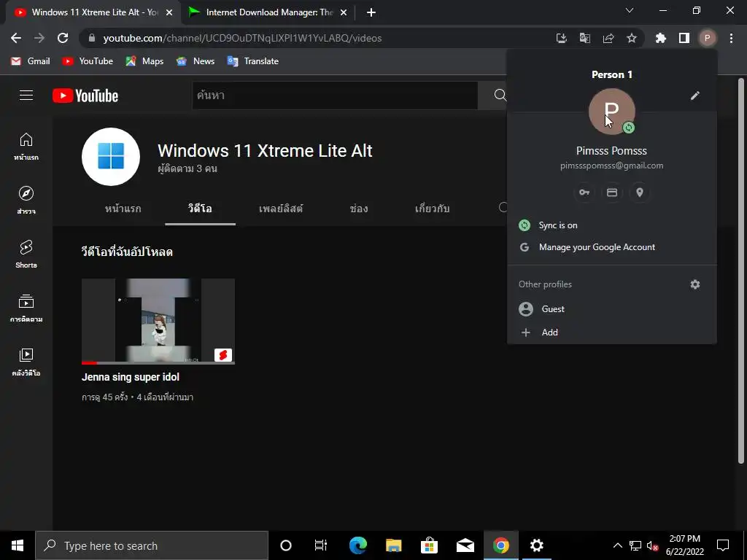Open saved passwords key icon

point(584,192)
